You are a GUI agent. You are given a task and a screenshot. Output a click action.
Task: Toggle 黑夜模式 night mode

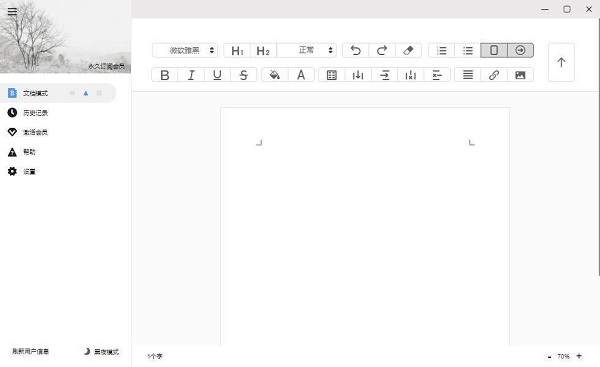(101, 351)
